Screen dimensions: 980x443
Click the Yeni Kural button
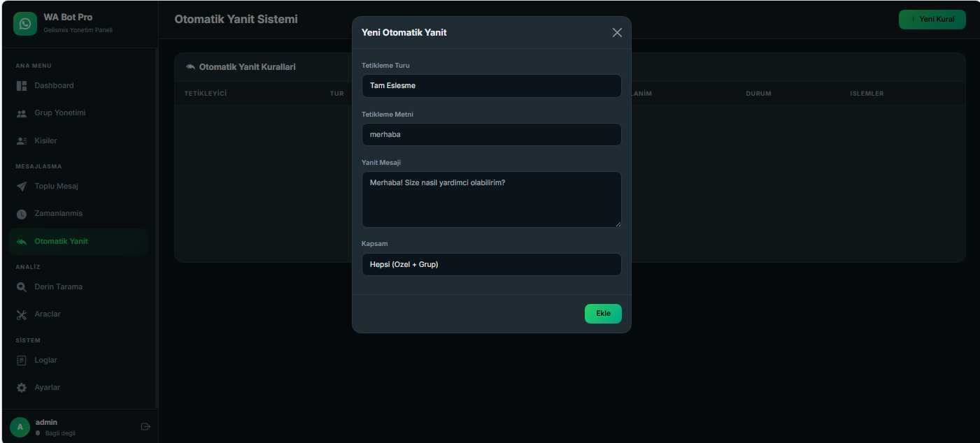click(x=932, y=20)
